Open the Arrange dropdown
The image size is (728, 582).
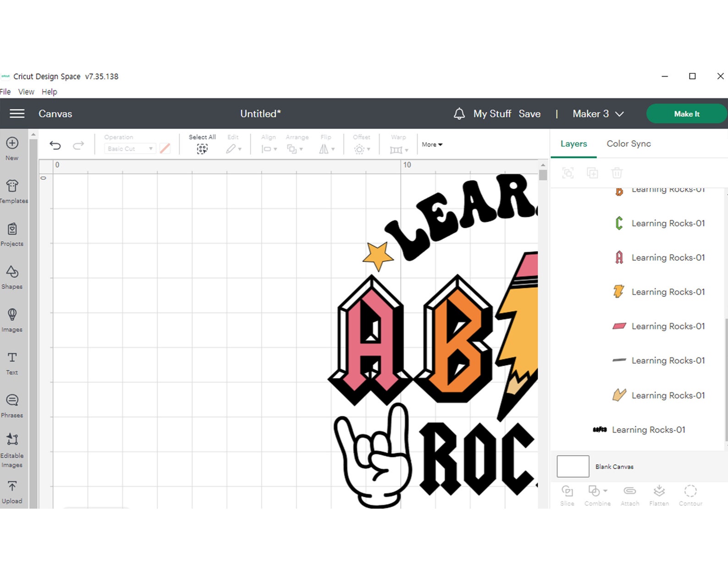pyautogui.click(x=295, y=148)
